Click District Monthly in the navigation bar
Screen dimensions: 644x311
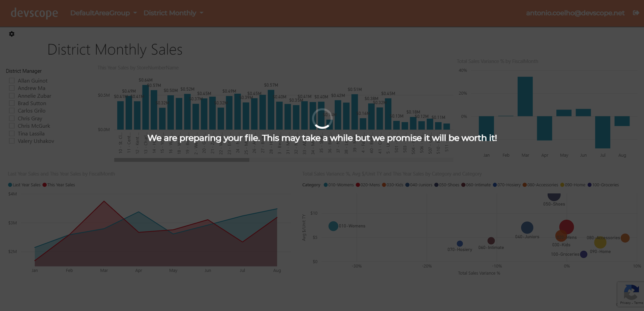(170, 13)
